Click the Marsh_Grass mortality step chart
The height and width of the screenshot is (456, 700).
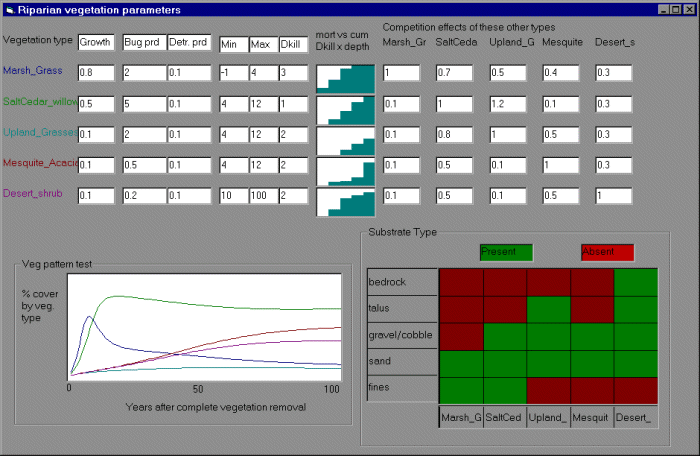pos(345,79)
